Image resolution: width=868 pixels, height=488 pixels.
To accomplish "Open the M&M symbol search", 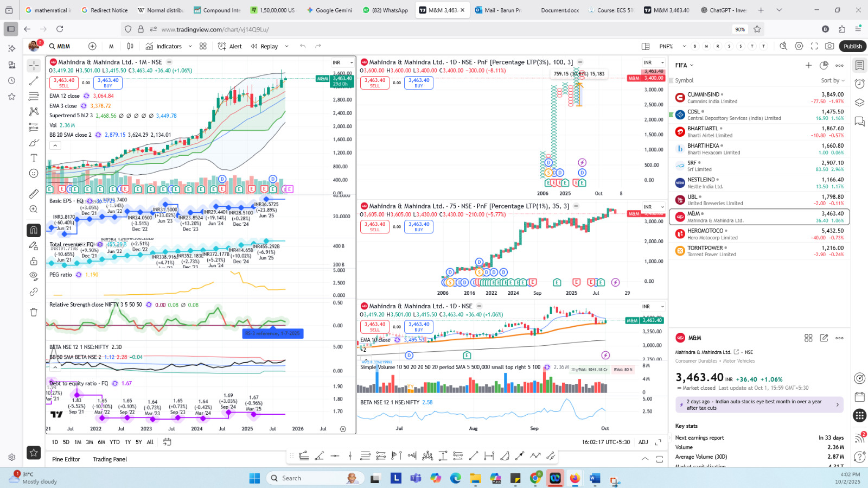I will click(x=60, y=46).
